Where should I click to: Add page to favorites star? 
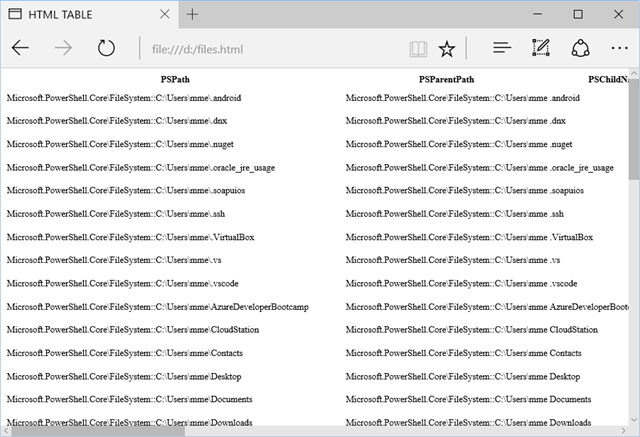point(447,49)
